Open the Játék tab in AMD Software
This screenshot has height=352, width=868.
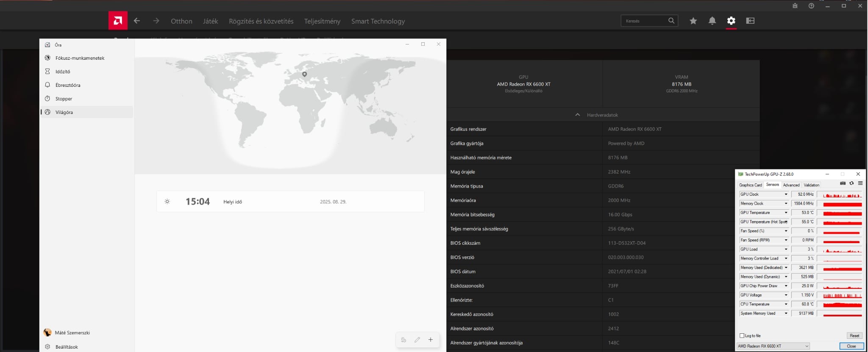point(210,21)
